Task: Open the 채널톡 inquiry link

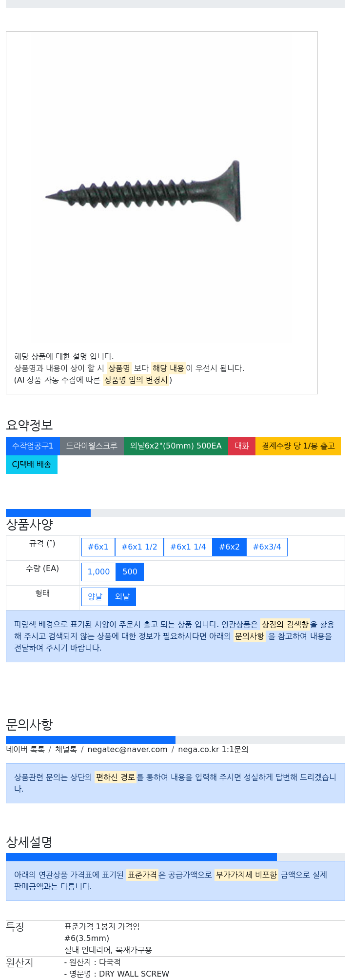Action: click(x=66, y=750)
